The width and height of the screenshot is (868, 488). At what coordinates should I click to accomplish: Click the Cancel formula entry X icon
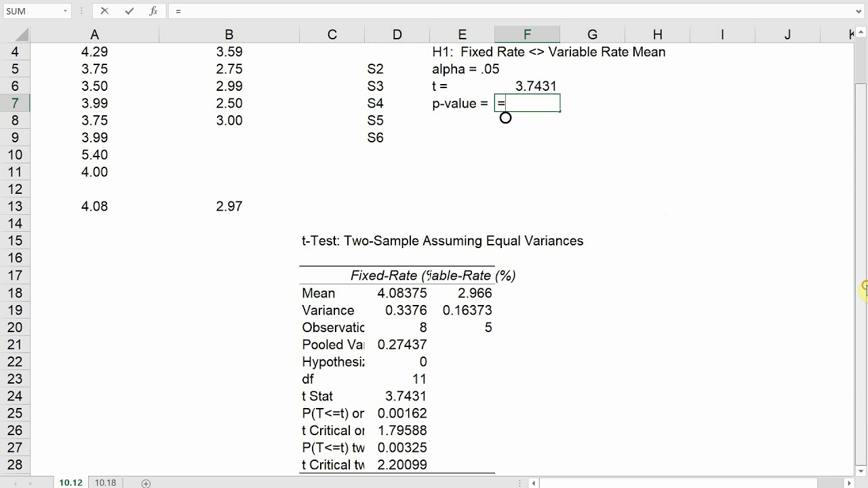(104, 11)
